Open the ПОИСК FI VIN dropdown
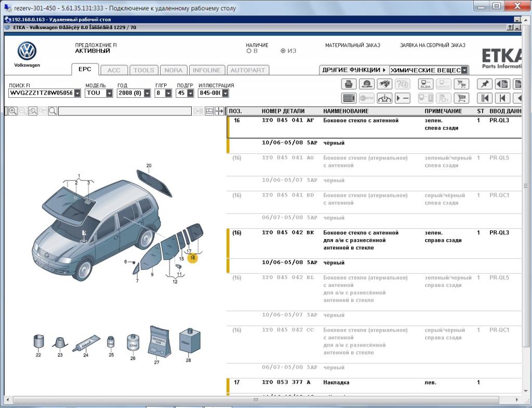 [x=77, y=93]
